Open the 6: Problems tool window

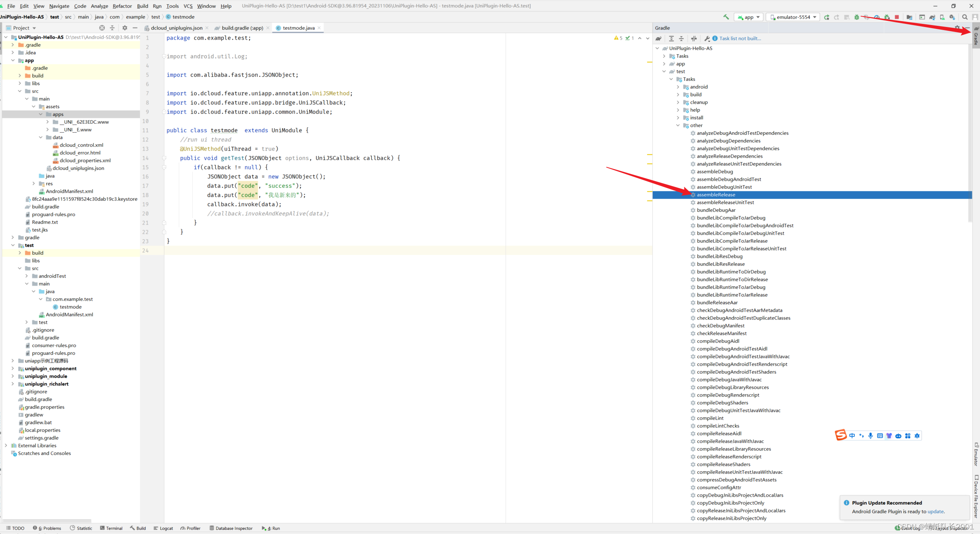click(47, 528)
